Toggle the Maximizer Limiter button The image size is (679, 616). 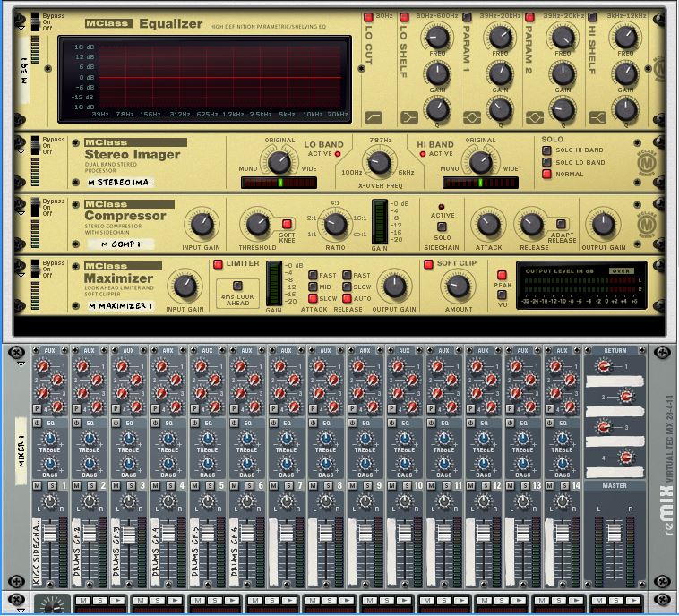click(x=218, y=264)
